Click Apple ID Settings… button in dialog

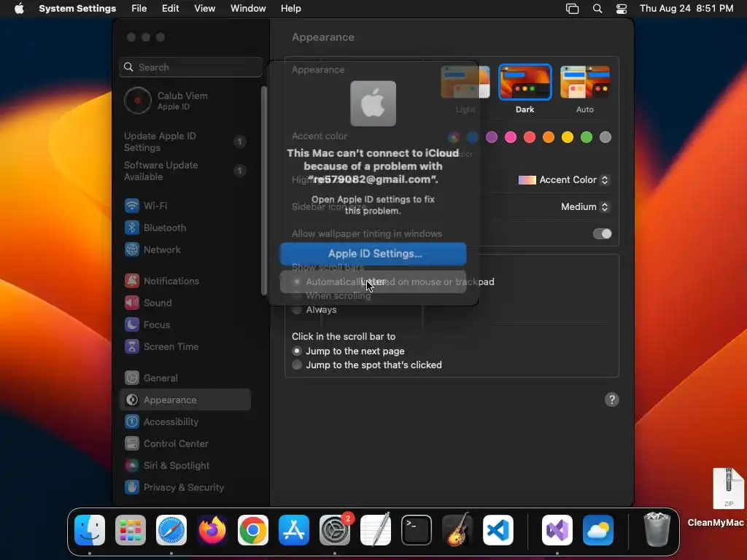pyautogui.click(x=373, y=254)
